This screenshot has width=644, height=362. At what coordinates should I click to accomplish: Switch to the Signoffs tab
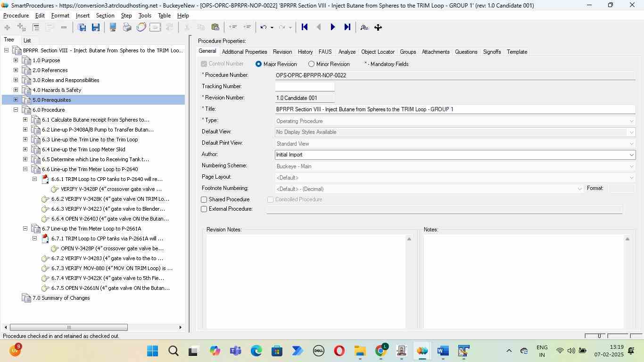(x=492, y=52)
